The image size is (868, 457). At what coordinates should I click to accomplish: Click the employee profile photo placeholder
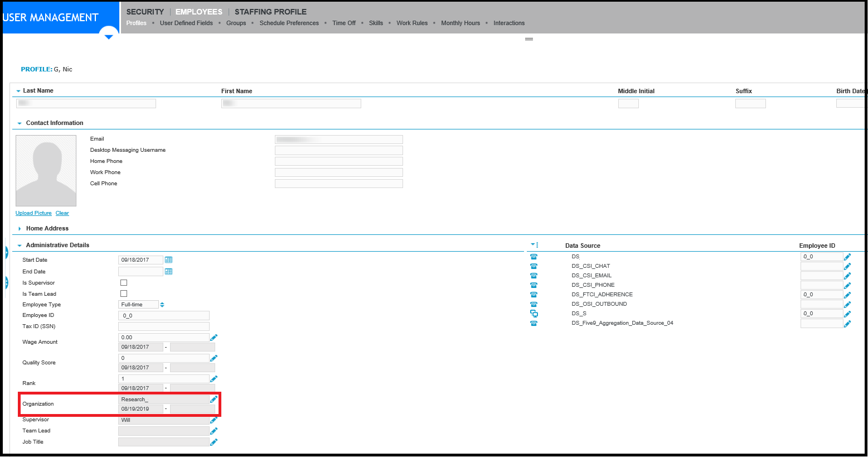coord(46,171)
